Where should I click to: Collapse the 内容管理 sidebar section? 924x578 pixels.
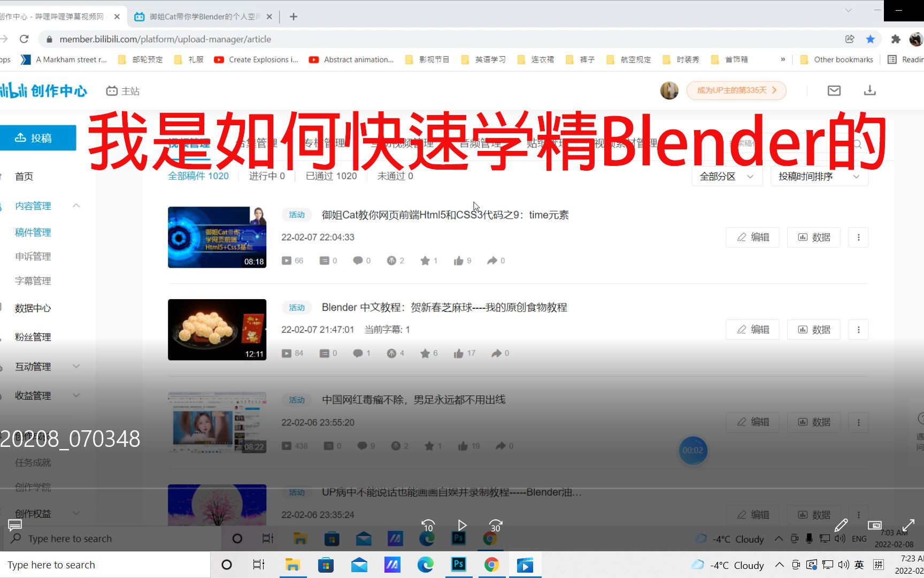point(76,206)
